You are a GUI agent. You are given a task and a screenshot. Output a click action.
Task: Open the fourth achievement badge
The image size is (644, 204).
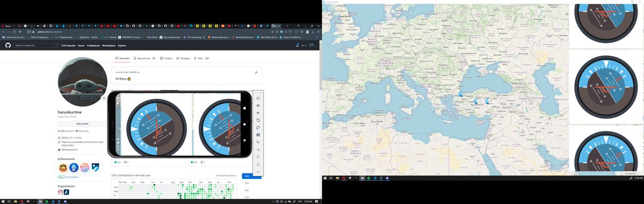click(95, 168)
